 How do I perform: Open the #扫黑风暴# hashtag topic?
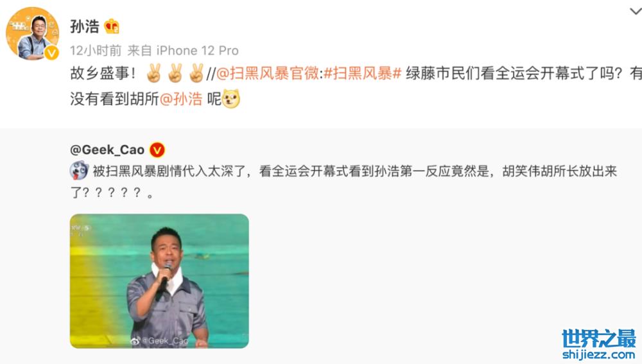coord(362,74)
